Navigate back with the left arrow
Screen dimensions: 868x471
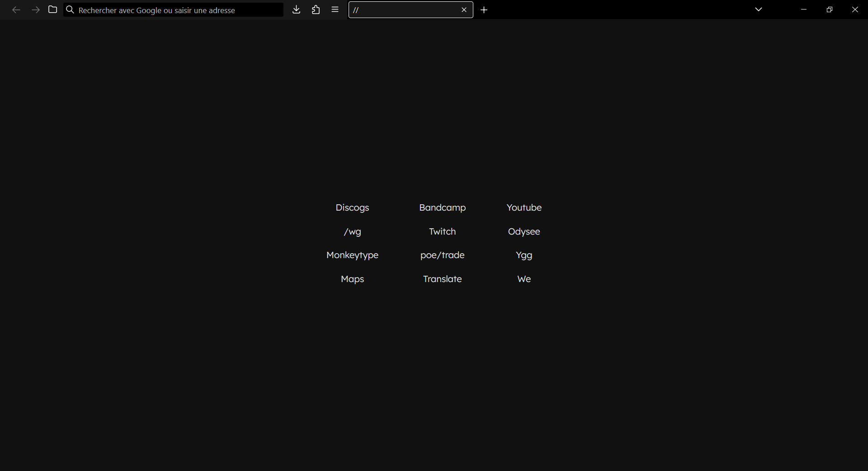coord(16,9)
